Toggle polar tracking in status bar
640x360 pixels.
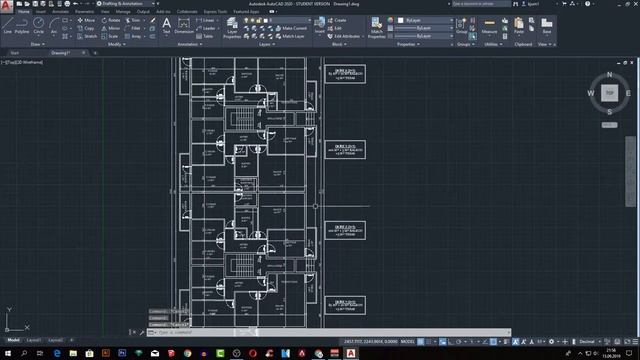pos(458,342)
